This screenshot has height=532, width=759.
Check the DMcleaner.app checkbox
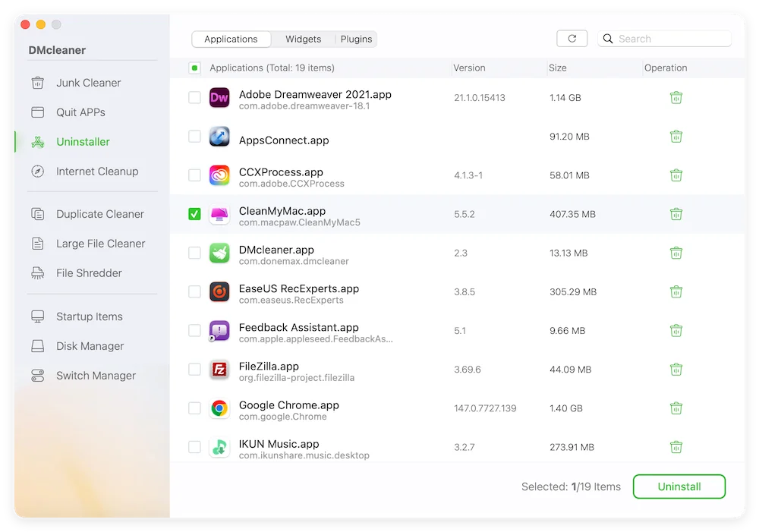point(194,253)
